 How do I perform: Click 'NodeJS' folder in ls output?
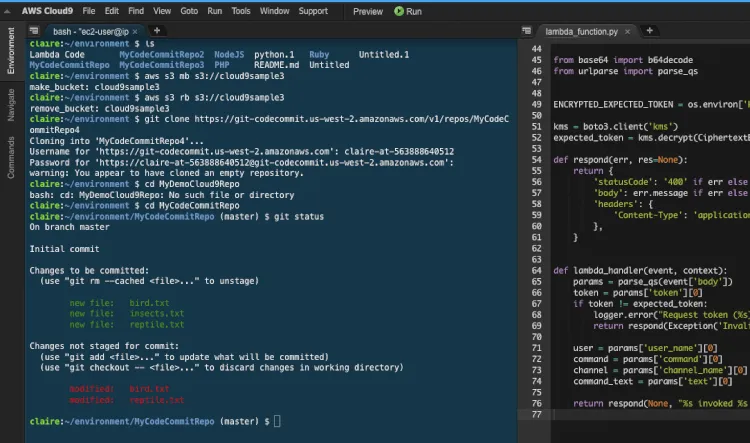click(229, 55)
